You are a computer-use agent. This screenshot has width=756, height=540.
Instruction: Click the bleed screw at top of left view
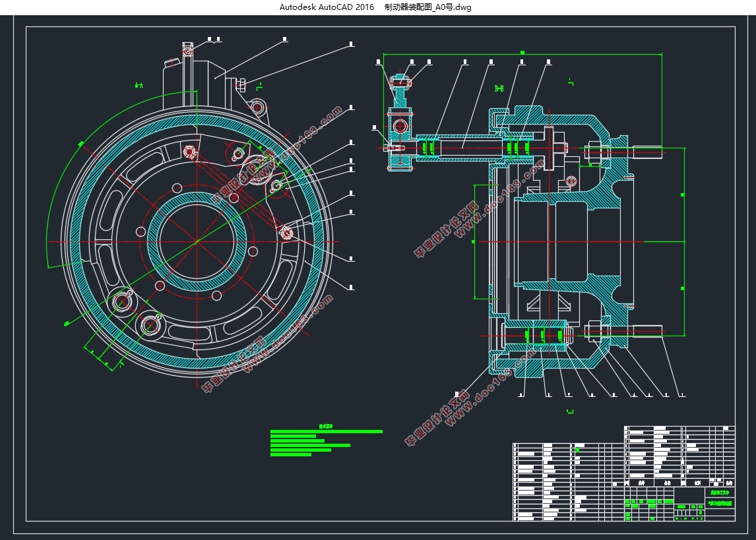click(x=188, y=50)
